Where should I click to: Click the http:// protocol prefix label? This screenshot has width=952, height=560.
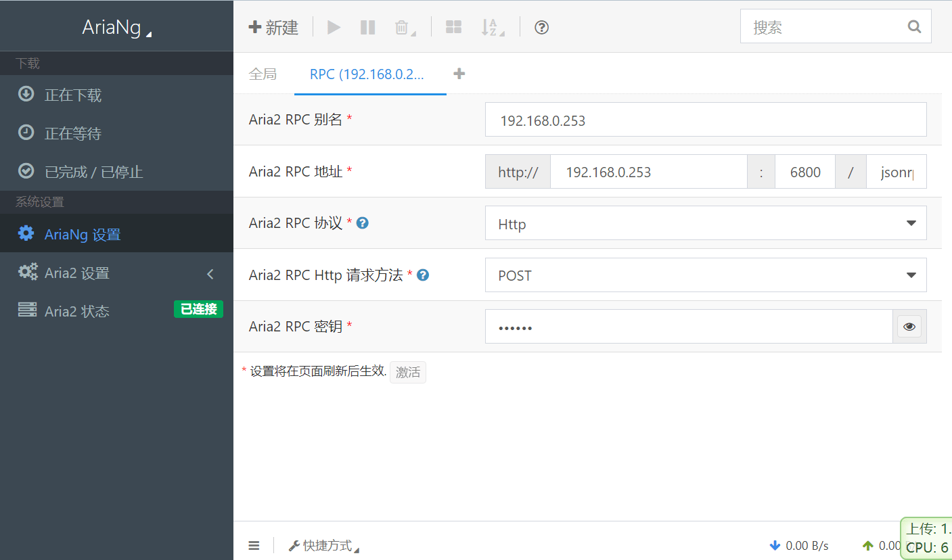click(x=518, y=172)
